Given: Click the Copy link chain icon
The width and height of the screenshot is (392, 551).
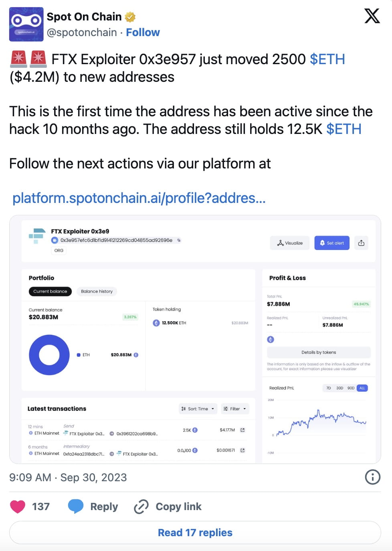Looking at the screenshot, I should coord(140,506).
